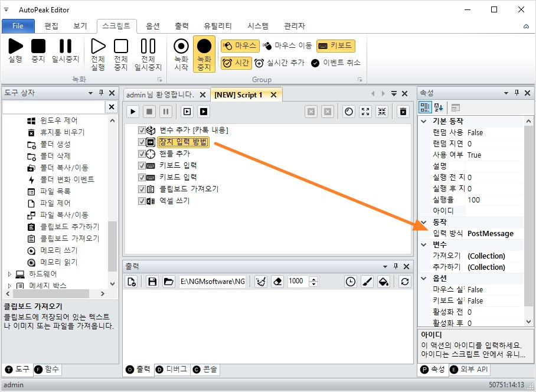This screenshot has height=392, width=536.
Task: Open the 속성 panel options dropdown arrow
Action: click(x=506, y=93)
